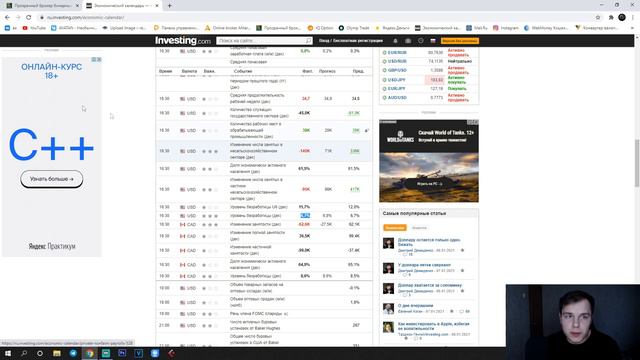Click the highlighted blue unemployment rate value

pos(305,216)
